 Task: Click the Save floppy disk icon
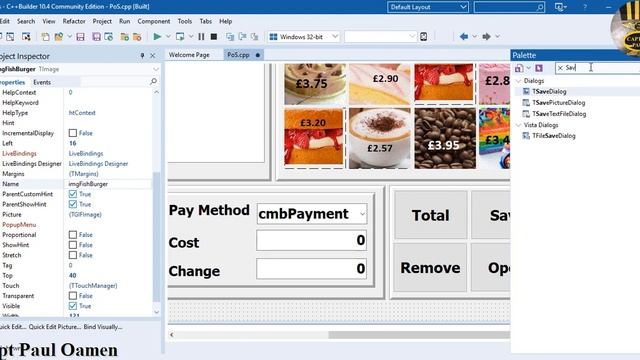[x=80, y=37]
